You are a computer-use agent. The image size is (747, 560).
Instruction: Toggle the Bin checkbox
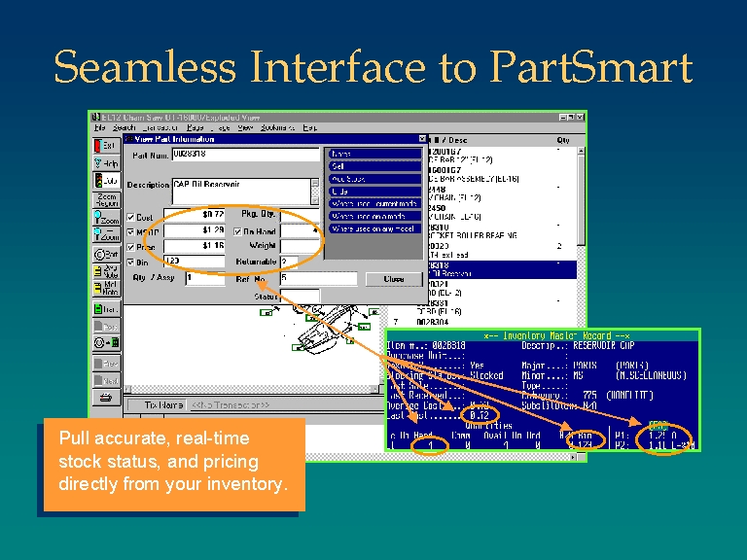point(130,262)
